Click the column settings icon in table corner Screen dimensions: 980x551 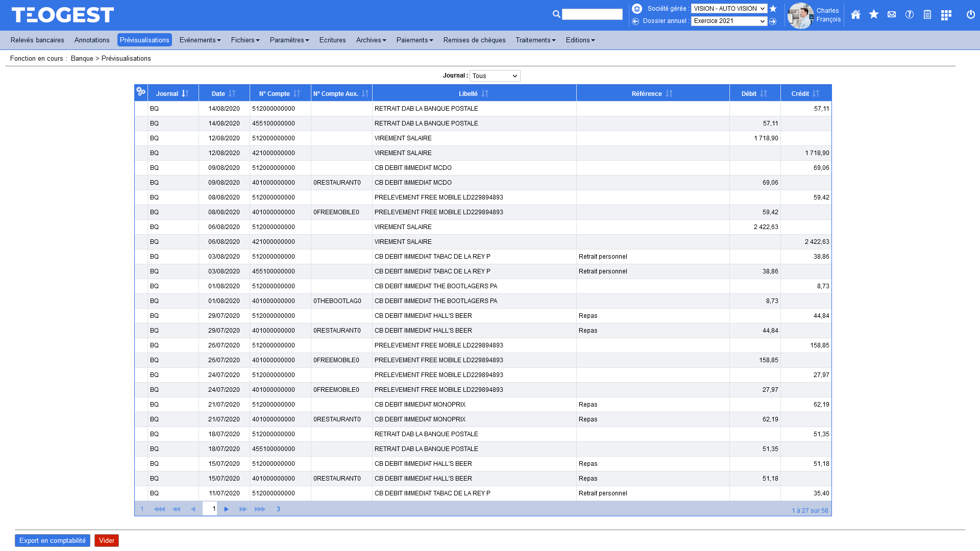[140, 93]
